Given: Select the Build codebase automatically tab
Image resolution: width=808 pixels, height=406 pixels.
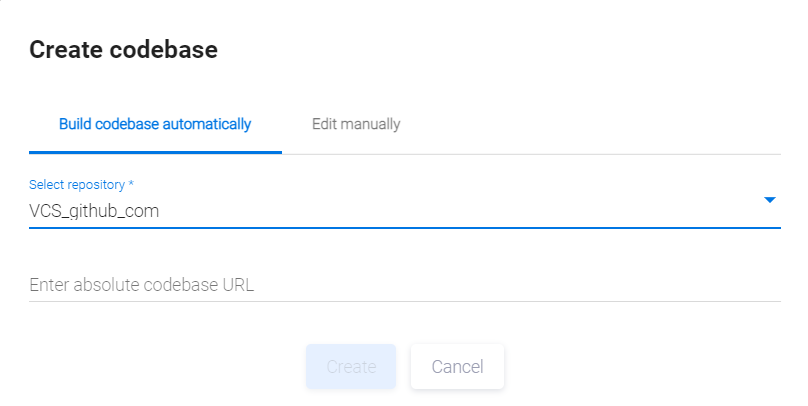Looking at the screenshot, I should tap(155, 125).
